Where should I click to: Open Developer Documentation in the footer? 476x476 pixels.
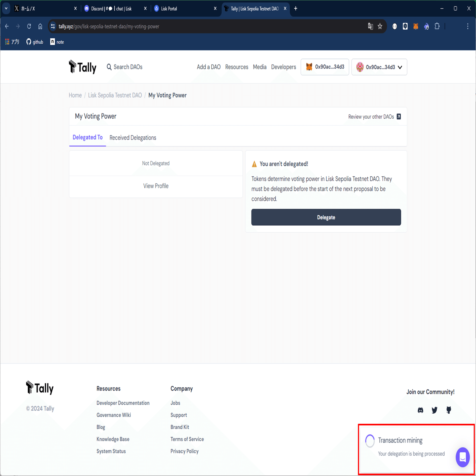[x=123, y=403]
